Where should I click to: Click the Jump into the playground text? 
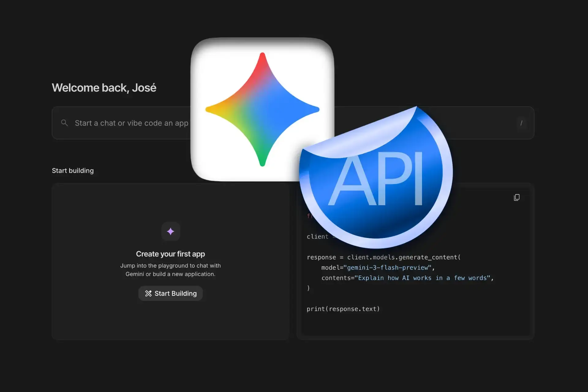point(171,270)
